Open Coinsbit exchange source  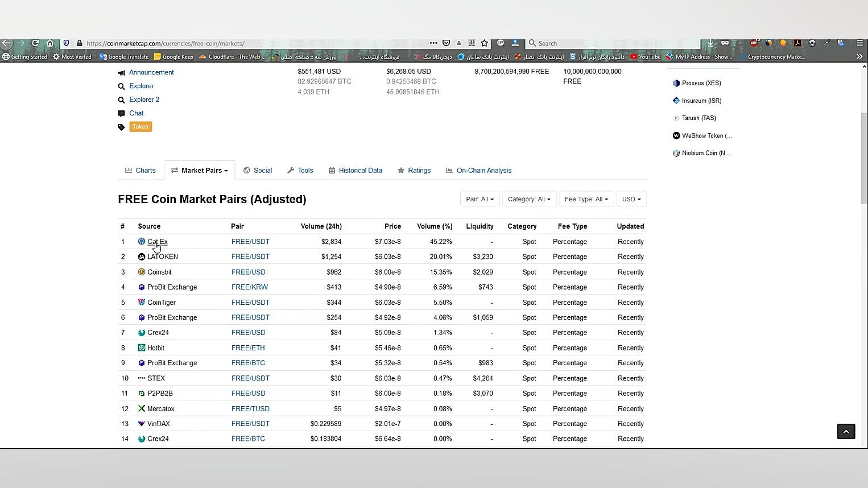point(159,272)
